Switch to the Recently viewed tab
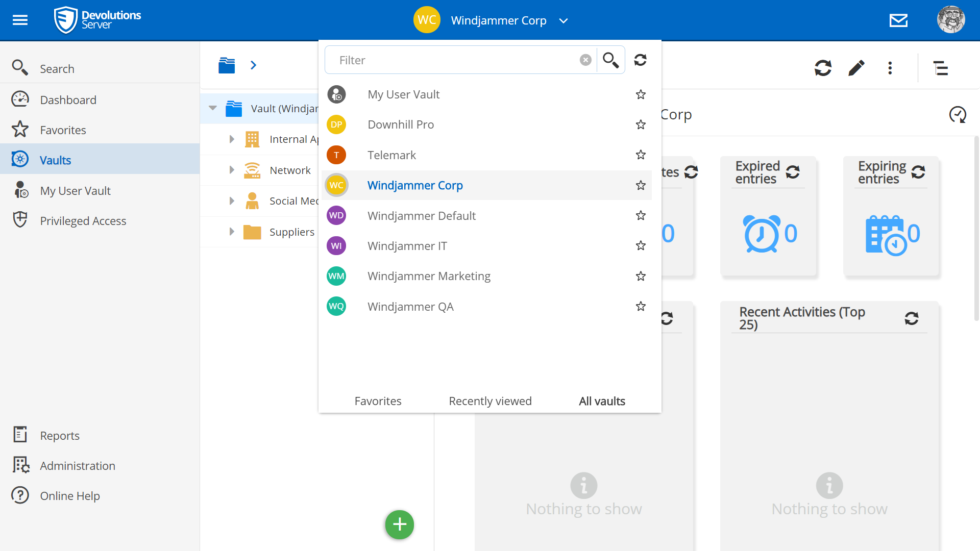Screen dimensions: 980x551 [490, 401]
